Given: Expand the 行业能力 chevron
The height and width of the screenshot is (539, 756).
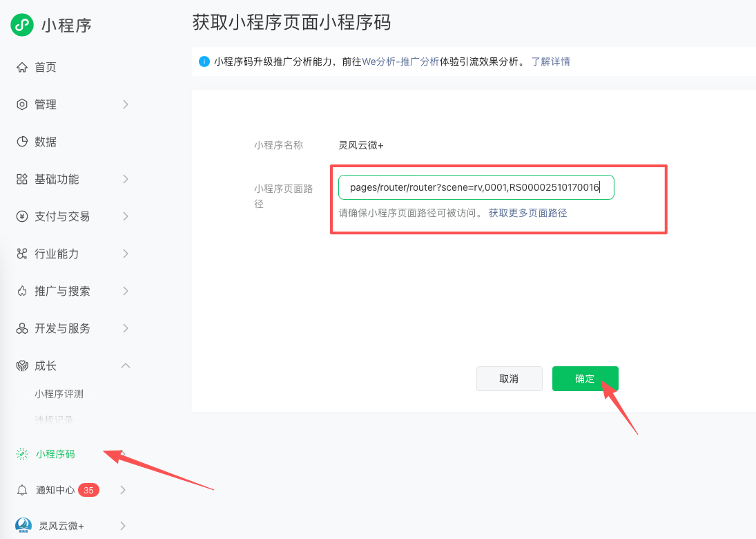Looking at the screenshot, I should [x=126, y=254].
